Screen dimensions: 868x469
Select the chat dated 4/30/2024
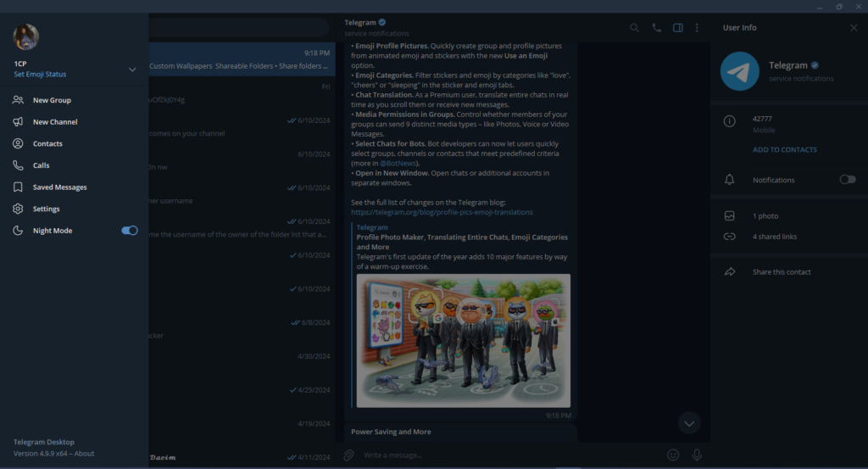242,363
